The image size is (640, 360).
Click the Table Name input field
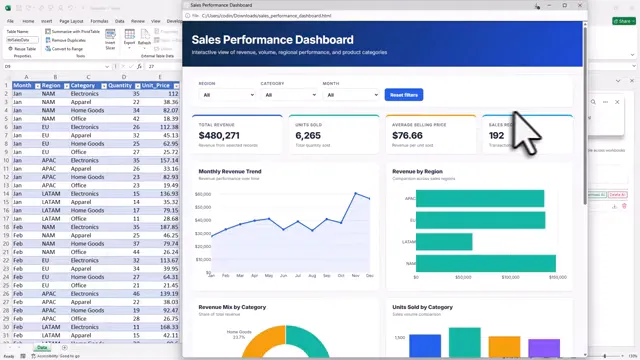(22, 40)
